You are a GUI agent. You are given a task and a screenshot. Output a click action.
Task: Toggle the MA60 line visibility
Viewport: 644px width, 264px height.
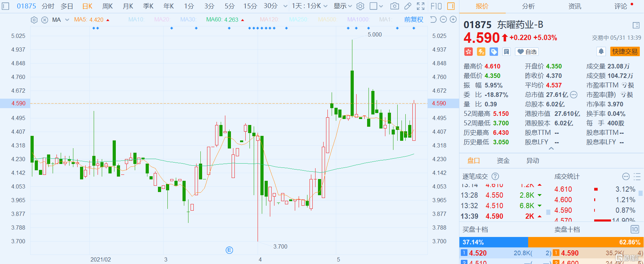coord(225,20)
